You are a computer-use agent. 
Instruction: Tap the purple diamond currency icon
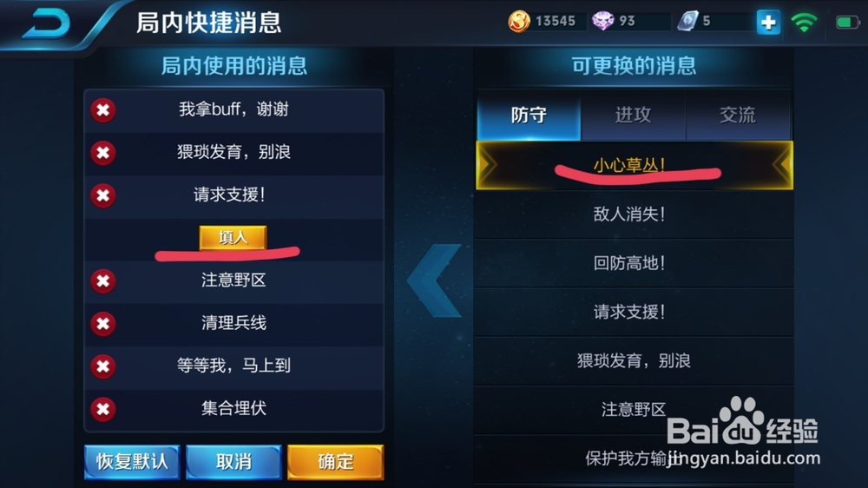pyautogui.click(x=603, y=22)
